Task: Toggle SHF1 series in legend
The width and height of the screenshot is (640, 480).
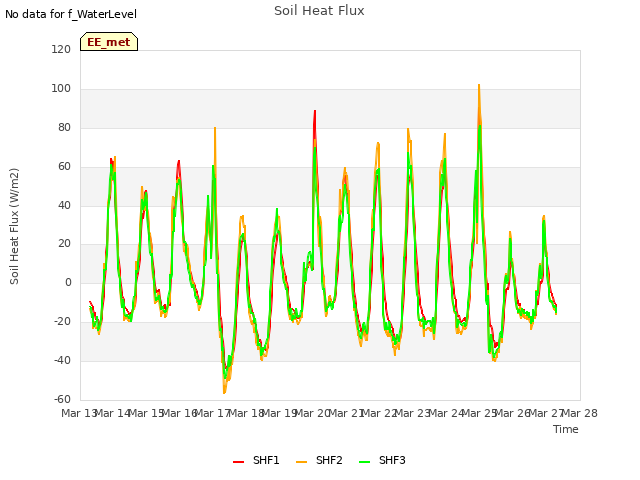Action: click(x=256, y=460)
